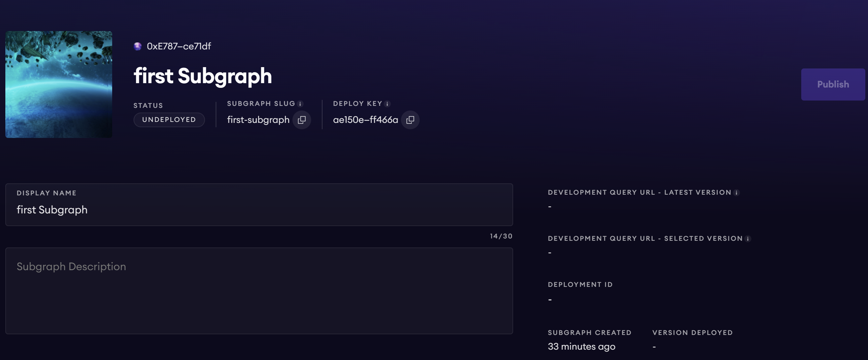868x360 pixels.
Task: Click info icon for Latest Version query URL
Action: (x=736, y=193)
